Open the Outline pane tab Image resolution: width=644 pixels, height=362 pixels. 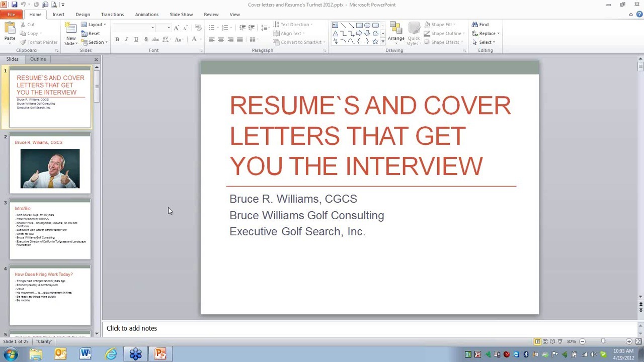(38, 59)
